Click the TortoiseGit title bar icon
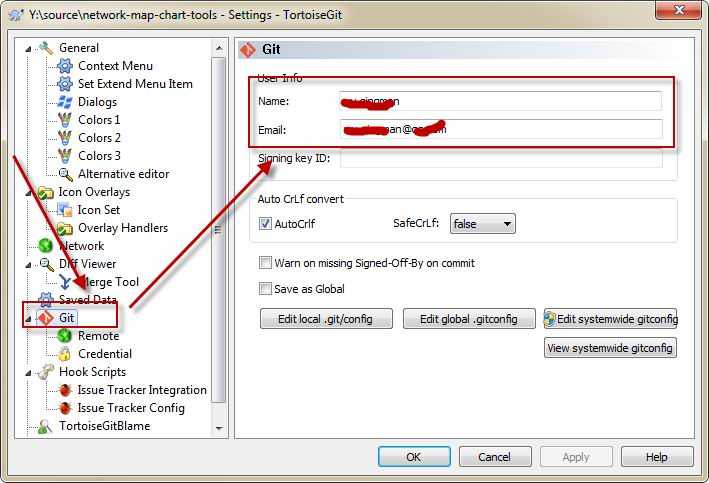The width and height of the screenshot is (709, 483). [x=16, y=15]
